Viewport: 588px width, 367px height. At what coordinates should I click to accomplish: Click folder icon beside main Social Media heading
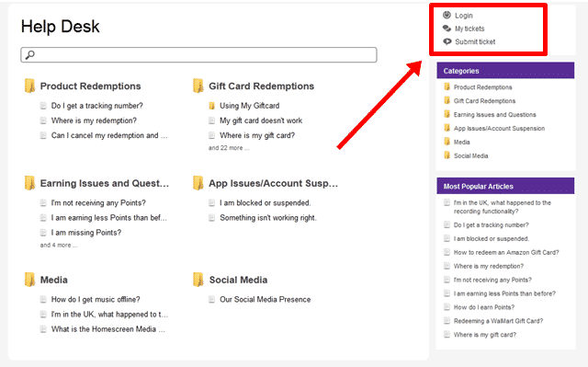point(198,280)
